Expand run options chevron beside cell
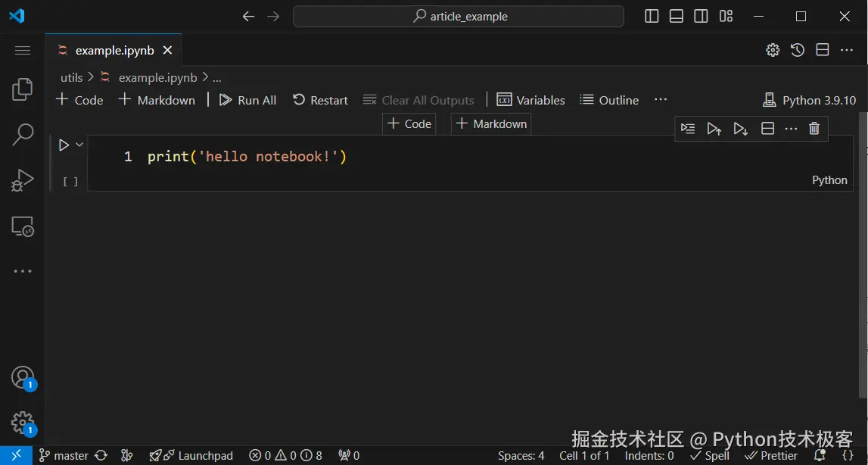 click(79, 145)
